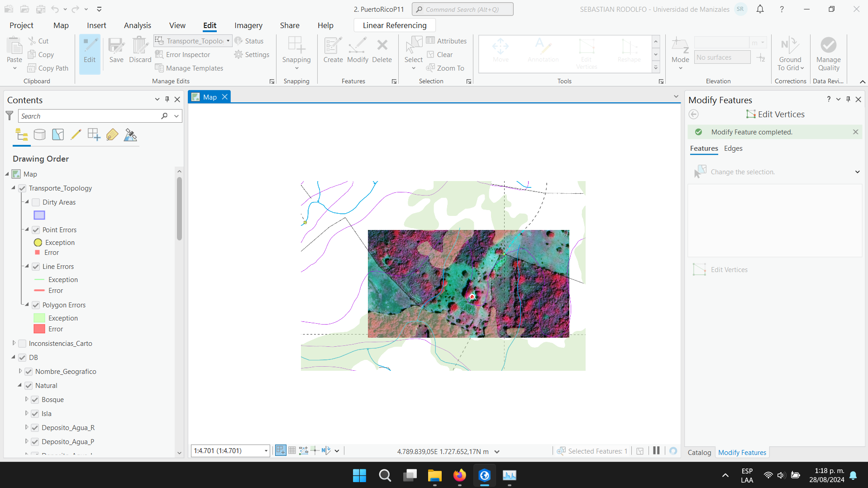
Task: Use the Delete features tool
Action: pos(382,51)
